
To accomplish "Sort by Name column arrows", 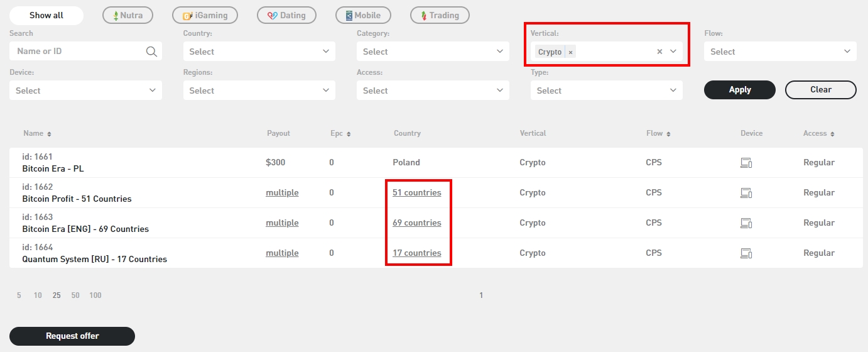I will click(50, 134).
